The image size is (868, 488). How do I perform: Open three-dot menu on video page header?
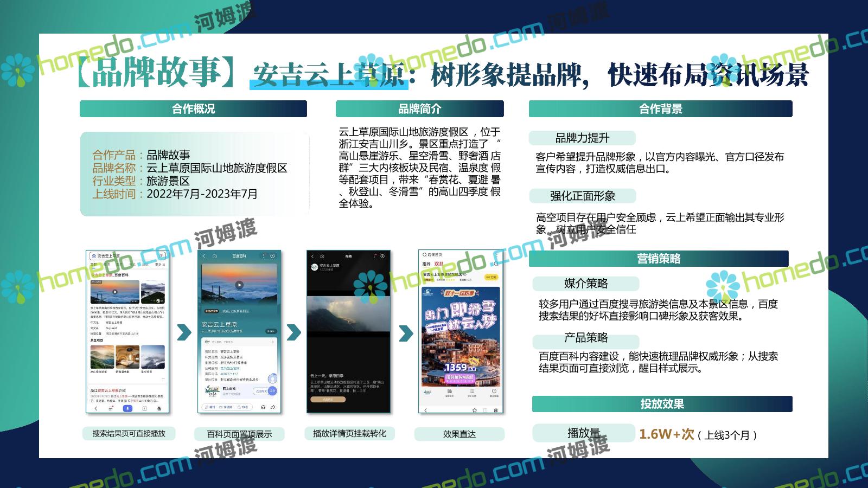coord(374,256)
